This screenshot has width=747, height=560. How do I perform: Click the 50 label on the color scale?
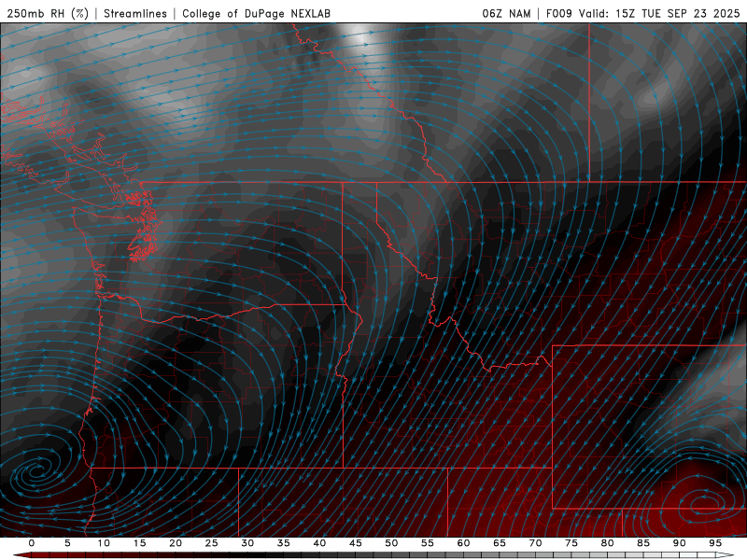coord(391,543)
